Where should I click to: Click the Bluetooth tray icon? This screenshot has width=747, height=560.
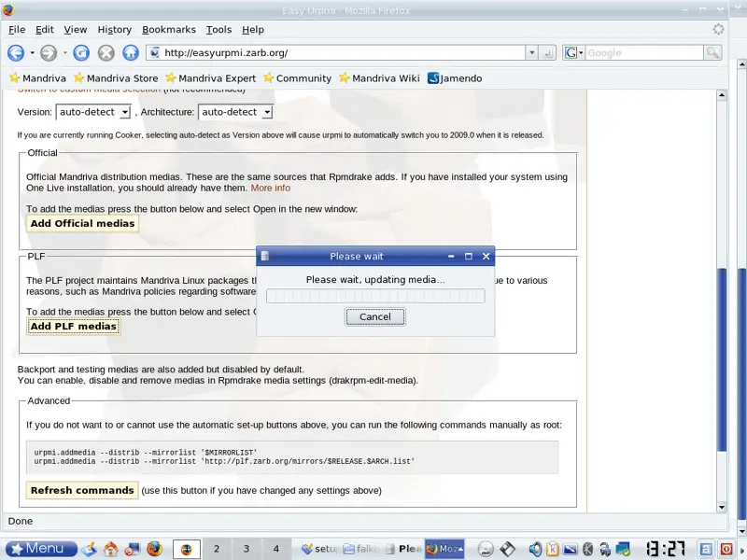coord(588,549)
